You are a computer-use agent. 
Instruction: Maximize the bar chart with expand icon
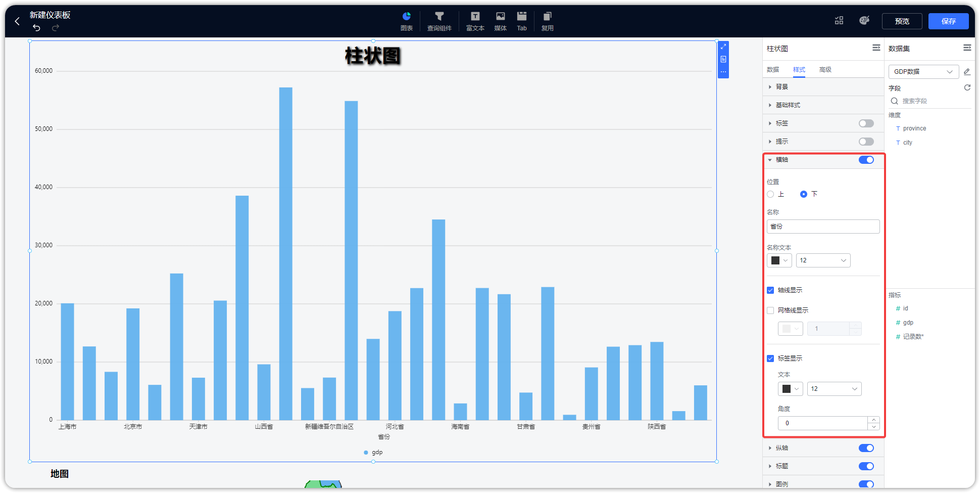pos(723,47)
